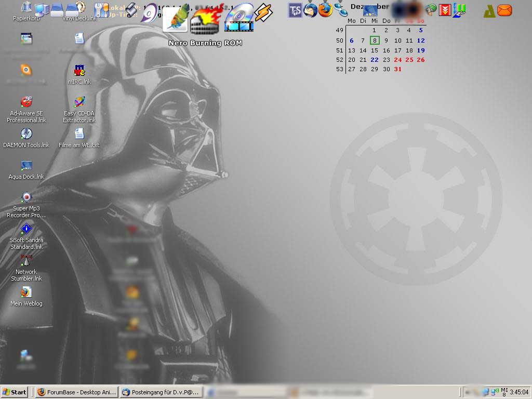This screenshot has height=399, width=532.
Task: Open the orange envelope mail icon
Action: 504,10
